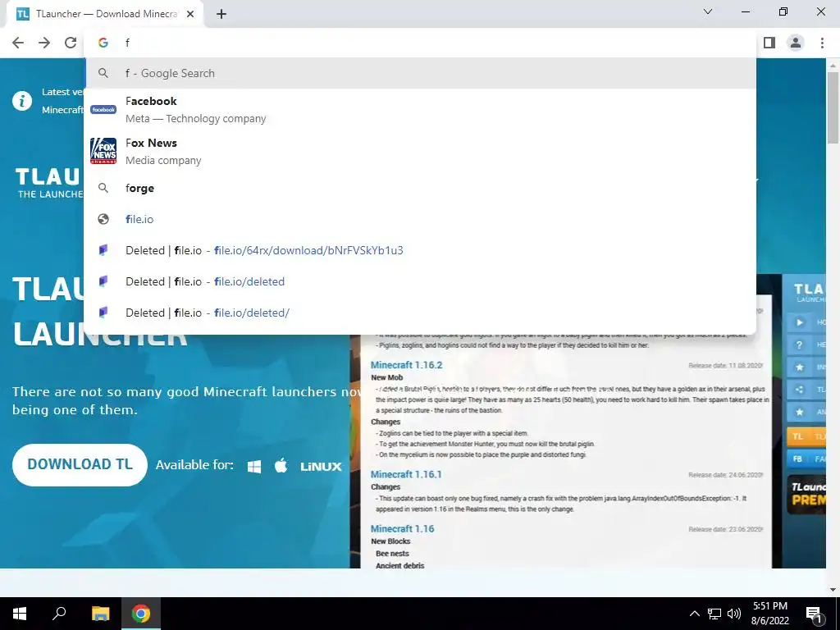
Task: Click the Chrome taskbar icon
Action: pos(141,614)
